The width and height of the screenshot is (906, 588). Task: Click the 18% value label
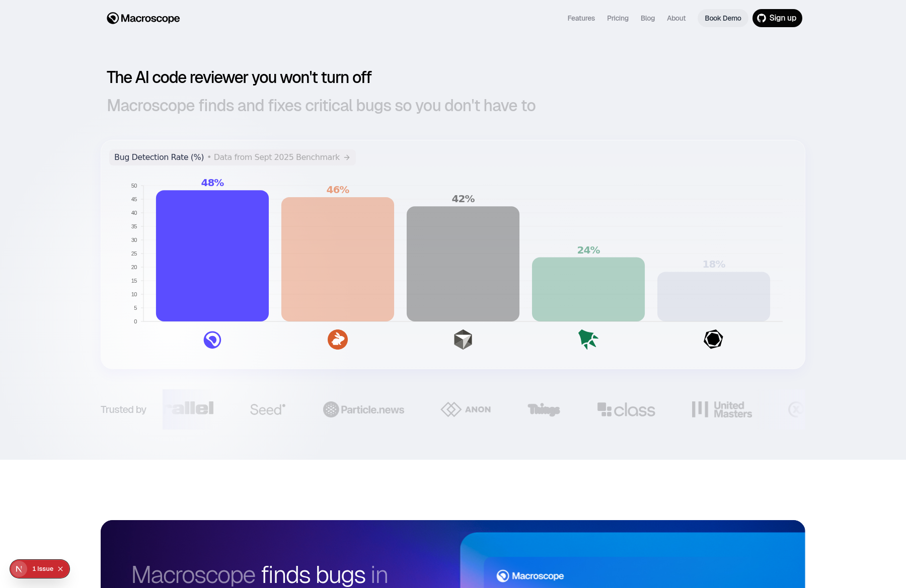pyautogui.click(x=714, y=264)
